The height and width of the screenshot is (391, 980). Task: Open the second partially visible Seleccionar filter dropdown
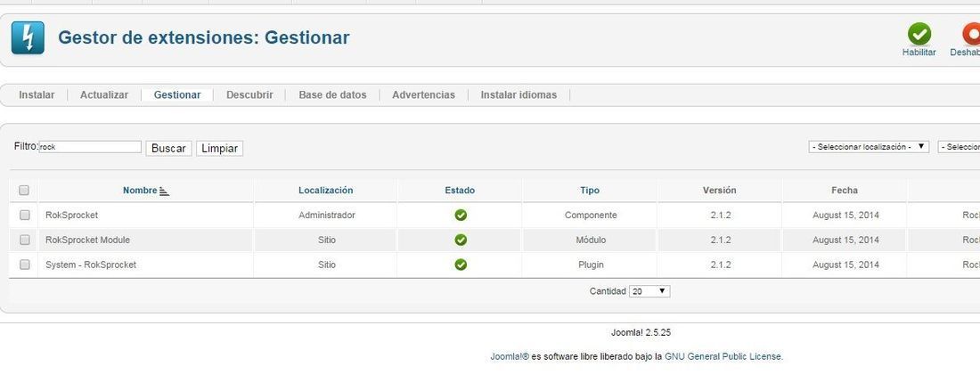[959, 147]
